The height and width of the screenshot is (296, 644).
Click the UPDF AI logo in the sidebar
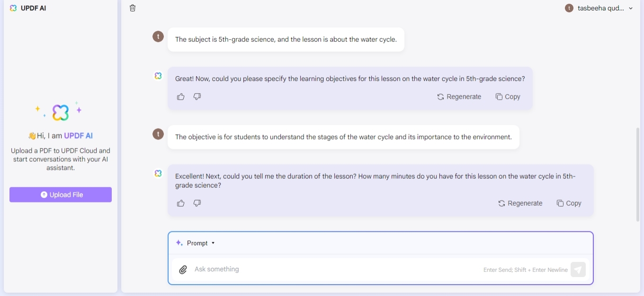coord(14,8)
